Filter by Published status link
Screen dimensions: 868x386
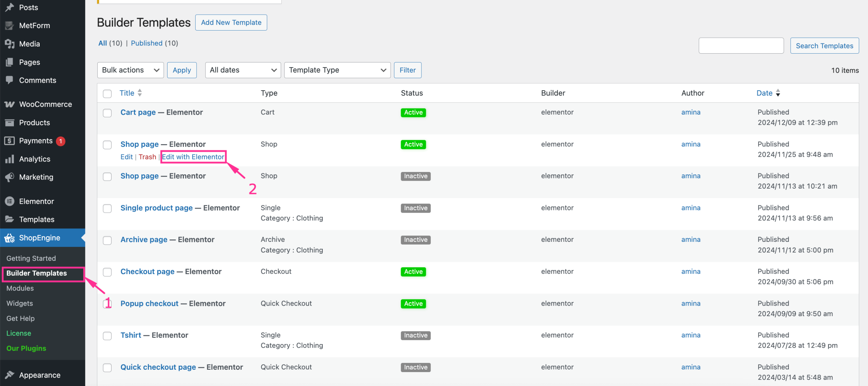(147, 43)
